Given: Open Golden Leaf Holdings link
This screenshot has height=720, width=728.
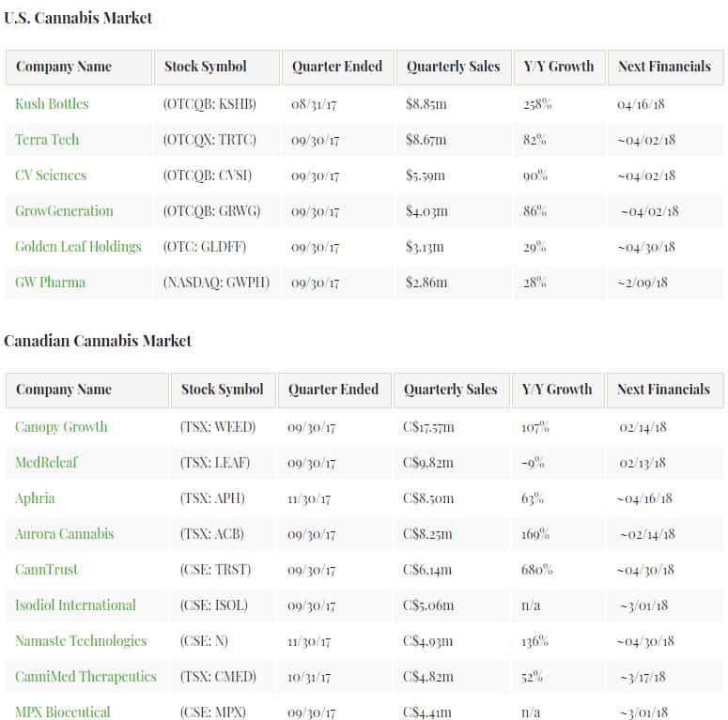Looking at the screenshot, I should click(78, 247).
